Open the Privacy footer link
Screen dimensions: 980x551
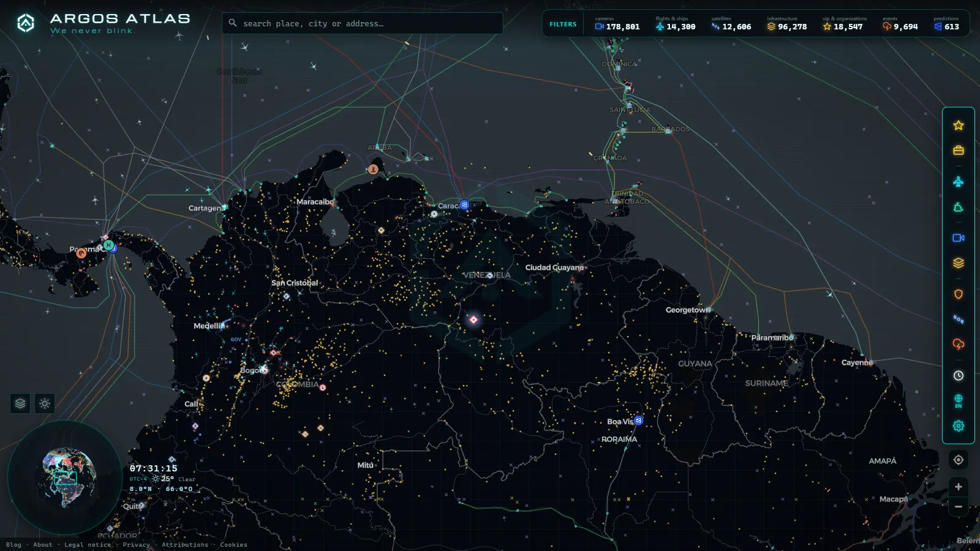tap(136, 544)
